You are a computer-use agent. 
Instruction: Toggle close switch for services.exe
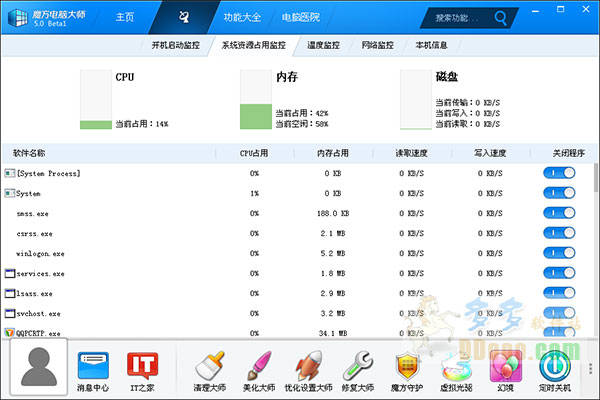[559, 273]
